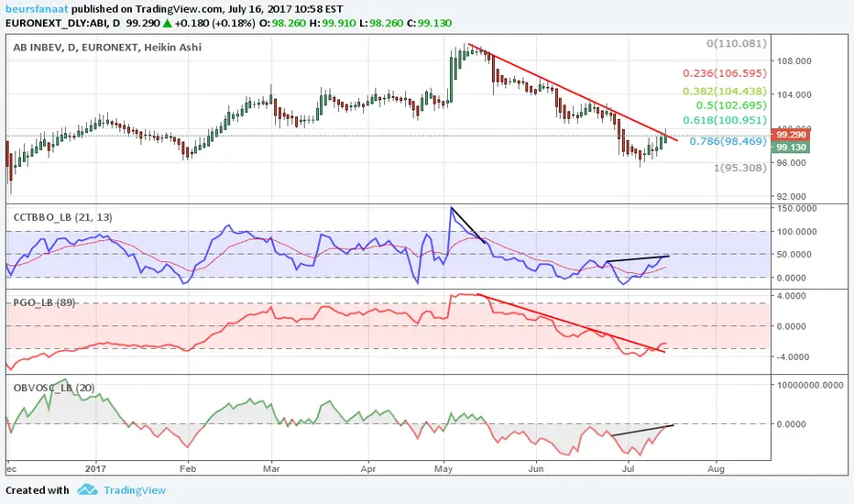854x504 pixels.
Task: Select the AB INBEV, D, EURONEXT, Heikin Ashi title
Action: [x=107, y=48]
